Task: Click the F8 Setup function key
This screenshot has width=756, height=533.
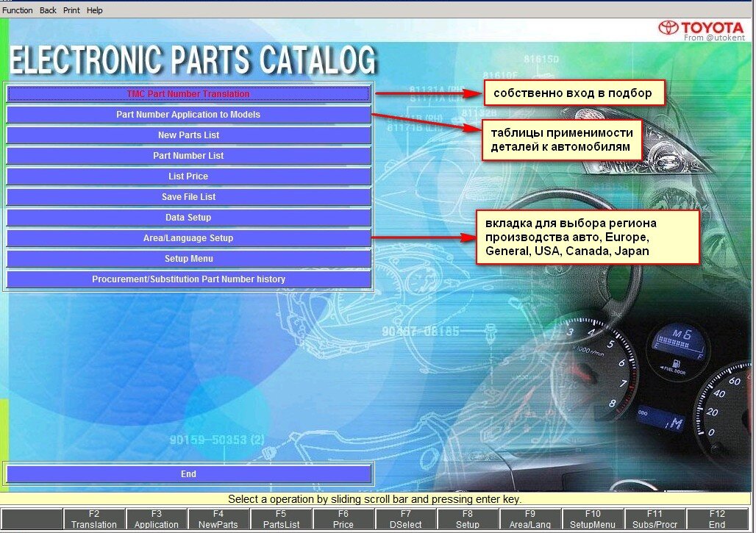Action: click(x=468, y=520)
